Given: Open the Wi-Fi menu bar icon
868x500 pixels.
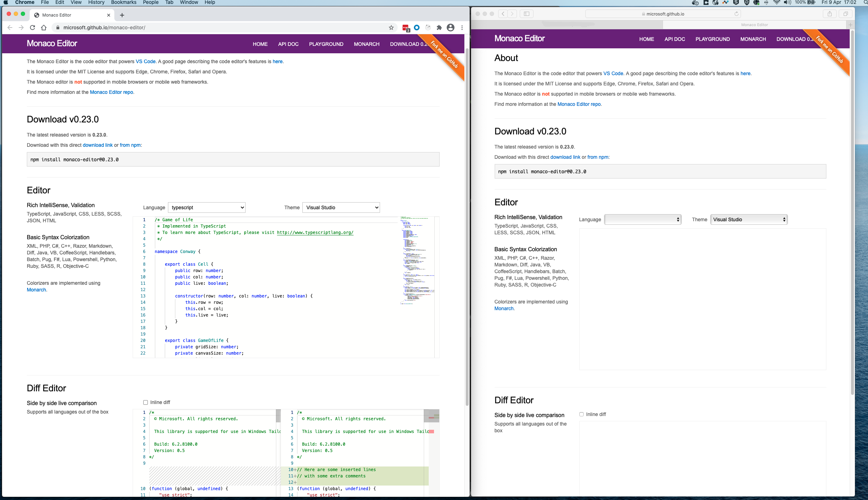Looking at the screenshot, I should tap(777, 2).
